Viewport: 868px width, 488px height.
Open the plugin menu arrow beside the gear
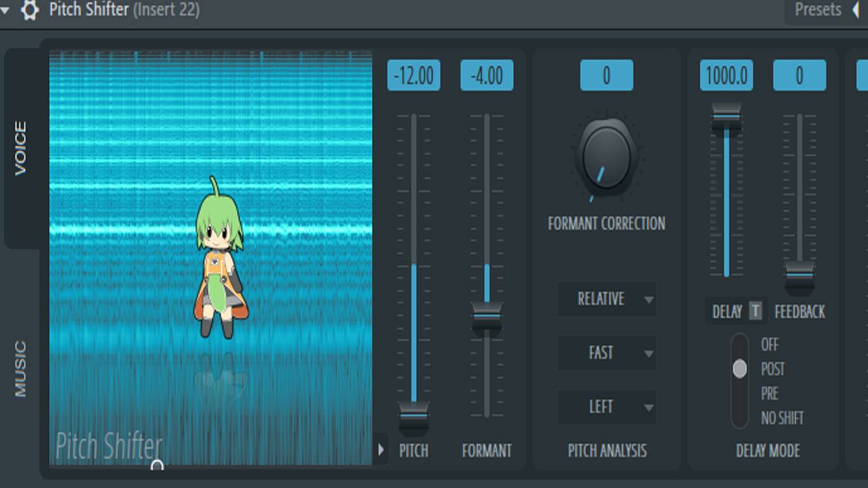(x=5, y=10)
